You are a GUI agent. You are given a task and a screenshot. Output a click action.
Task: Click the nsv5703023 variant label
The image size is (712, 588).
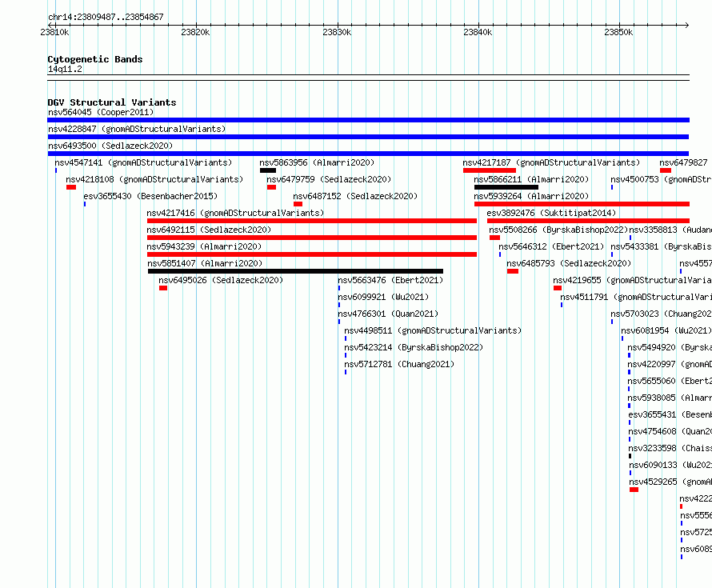click(661, 314)
